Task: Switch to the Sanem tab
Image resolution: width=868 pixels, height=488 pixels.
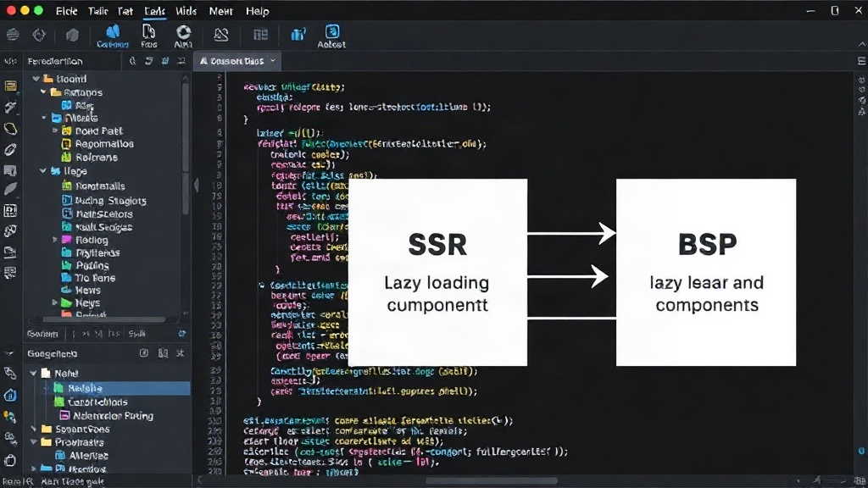Action: [x=42, y=334]
